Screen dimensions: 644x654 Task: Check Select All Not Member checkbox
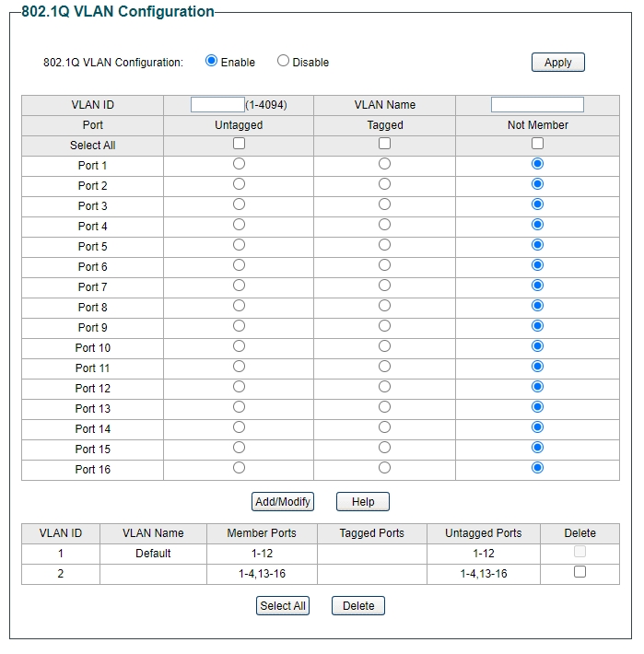click(537, 144)
